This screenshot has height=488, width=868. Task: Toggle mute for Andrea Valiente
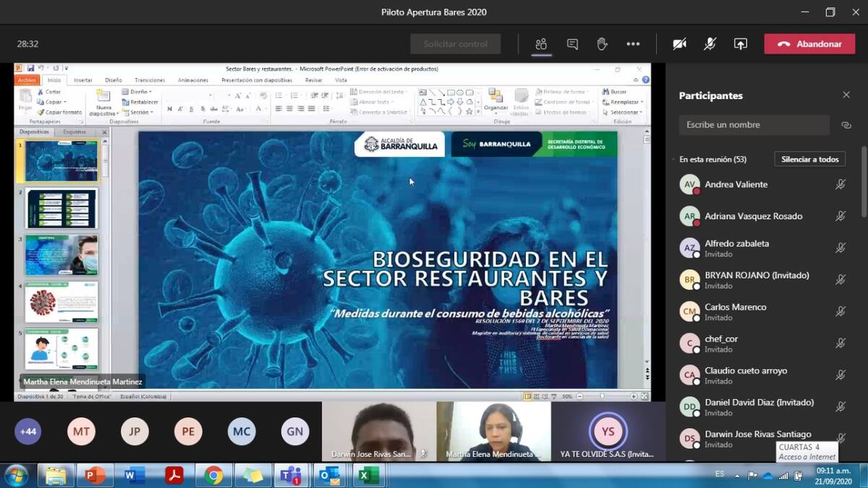pyautogui.click(x=840, y=184)
